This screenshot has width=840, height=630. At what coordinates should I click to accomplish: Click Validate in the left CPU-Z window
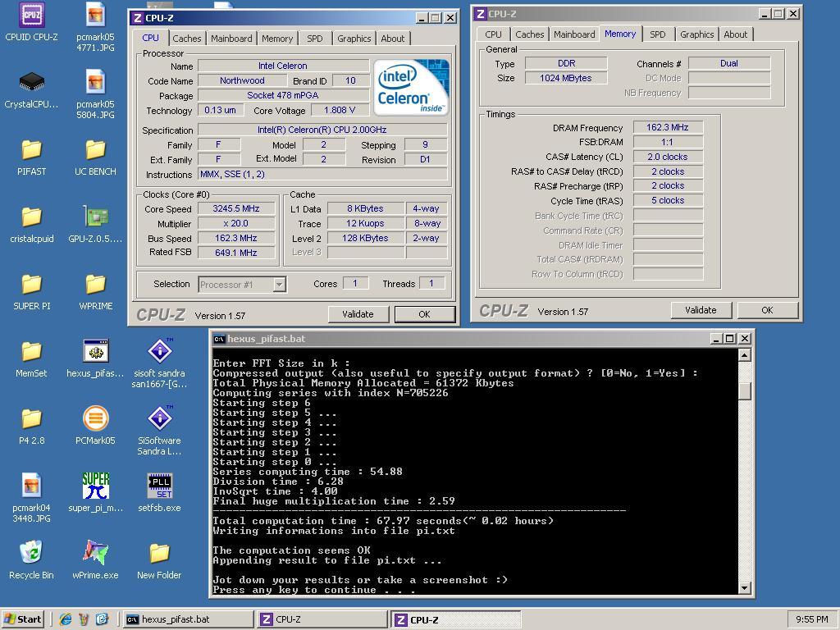pyautogui.click(x=358, y=314)
